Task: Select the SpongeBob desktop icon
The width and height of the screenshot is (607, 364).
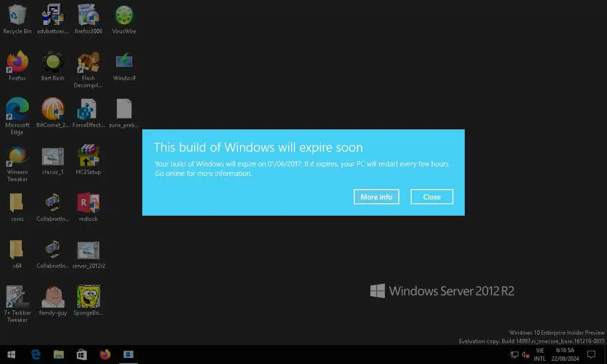Action: [x=88, y=300]
